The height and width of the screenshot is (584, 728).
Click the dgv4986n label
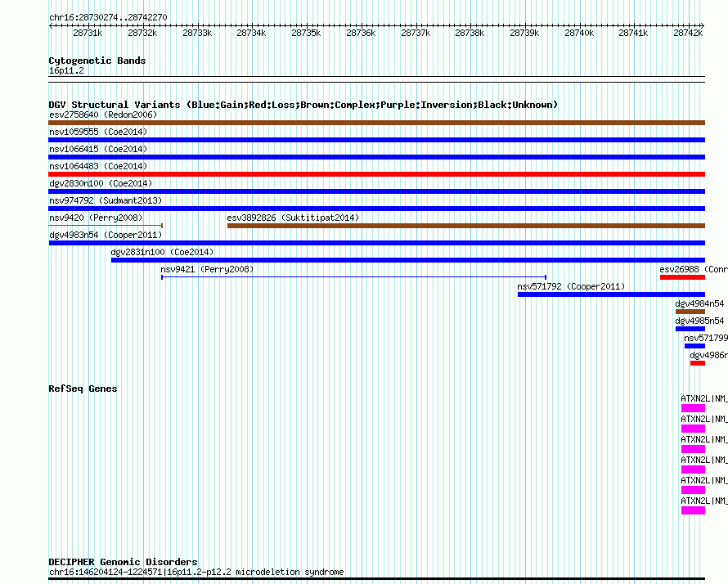709,355
